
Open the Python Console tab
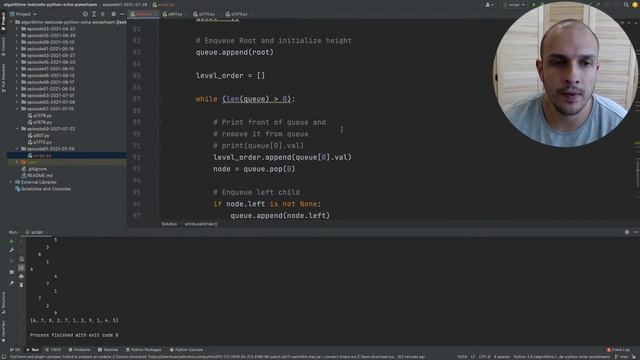point(186,350)
